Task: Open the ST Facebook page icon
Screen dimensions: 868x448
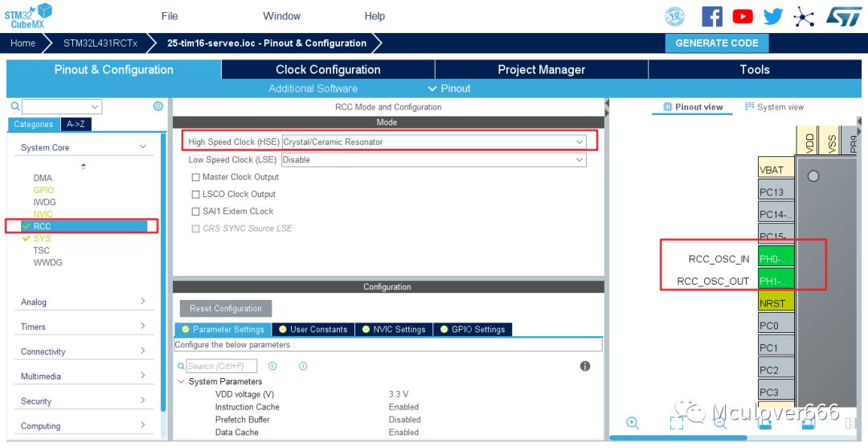Action: 712,16
